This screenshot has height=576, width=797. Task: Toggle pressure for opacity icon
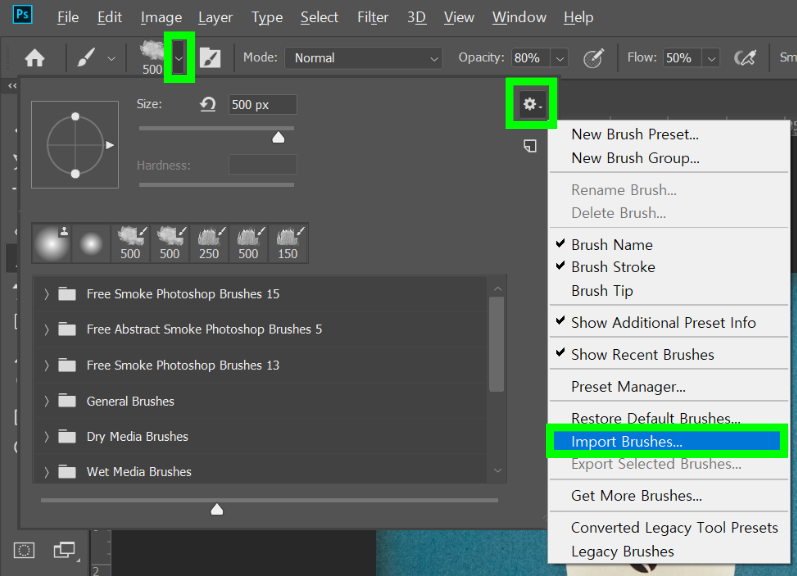click(x=593, y=58)
